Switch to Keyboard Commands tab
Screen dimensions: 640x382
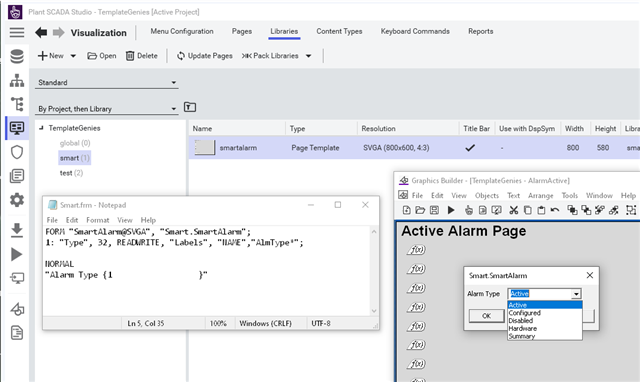tap(415, 31)
